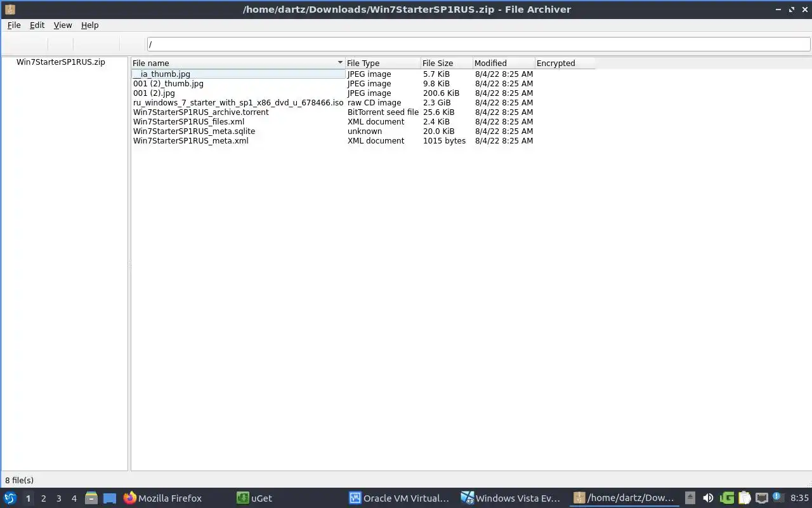This screenshot has height=508, width=812.
Task: Open the File menu
Action: coord(14,25)
